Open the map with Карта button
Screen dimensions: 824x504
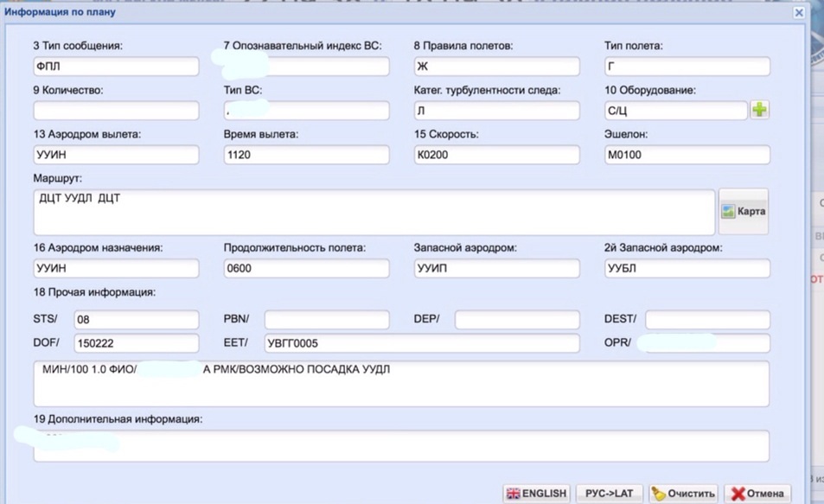point(744,211)
